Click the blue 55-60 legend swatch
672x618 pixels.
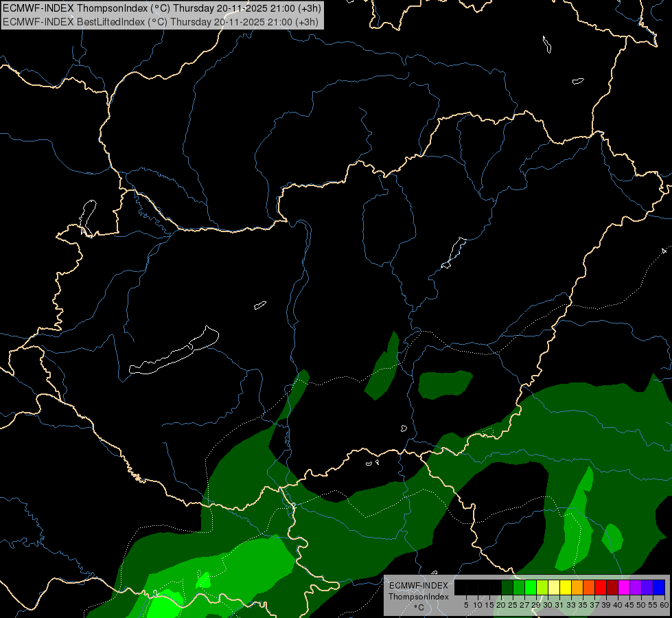[659, 587]
